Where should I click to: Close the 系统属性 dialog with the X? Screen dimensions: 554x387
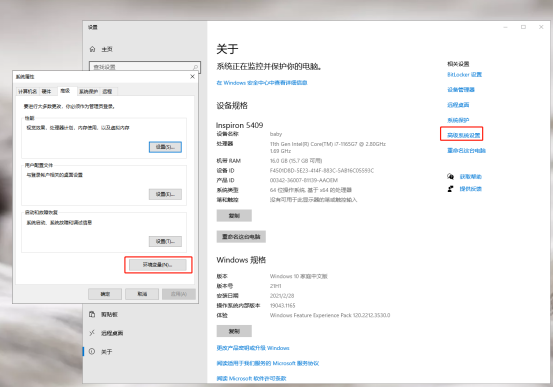coord(192,76)
